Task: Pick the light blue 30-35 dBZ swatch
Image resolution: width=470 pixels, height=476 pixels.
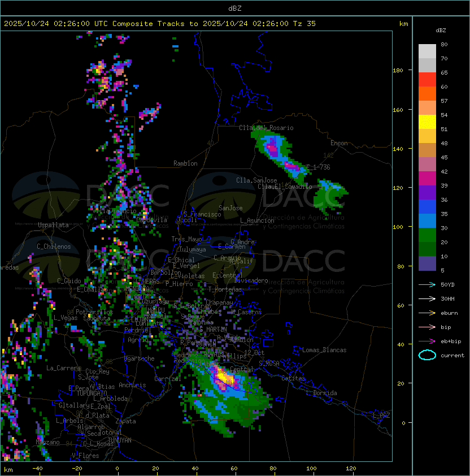Action: (427, 220)
